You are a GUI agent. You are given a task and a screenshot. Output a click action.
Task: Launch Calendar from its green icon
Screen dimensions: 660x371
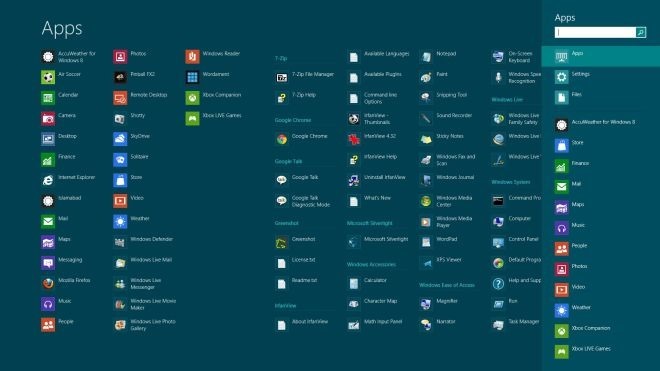click(x=48, y=98)
